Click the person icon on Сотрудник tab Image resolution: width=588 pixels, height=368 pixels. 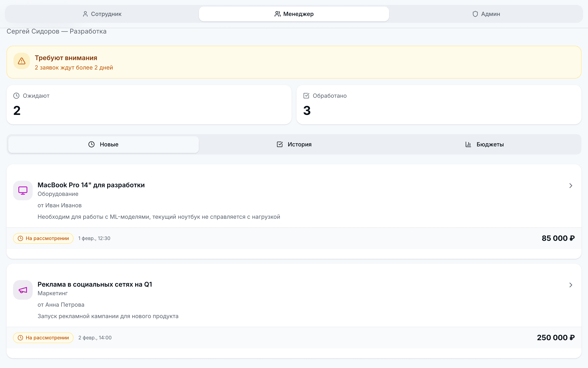coord(85,14)
